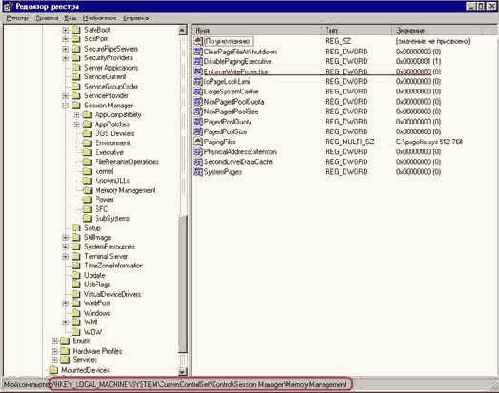Click the NonPagedPoolQuota value icon
The height and width of the screenshot is (393, 499).
[x=198, y=101]
